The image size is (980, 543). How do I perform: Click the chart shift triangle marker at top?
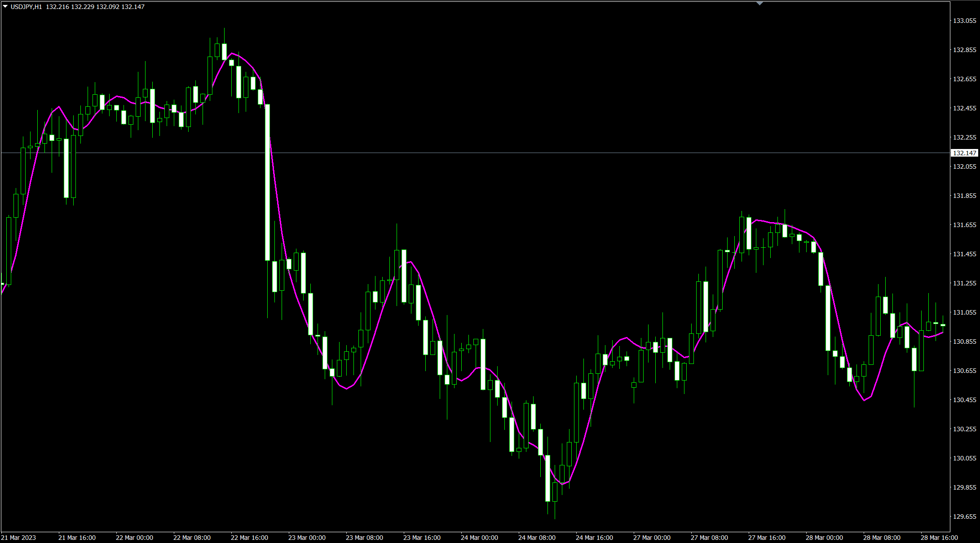[x=759, y=4]
